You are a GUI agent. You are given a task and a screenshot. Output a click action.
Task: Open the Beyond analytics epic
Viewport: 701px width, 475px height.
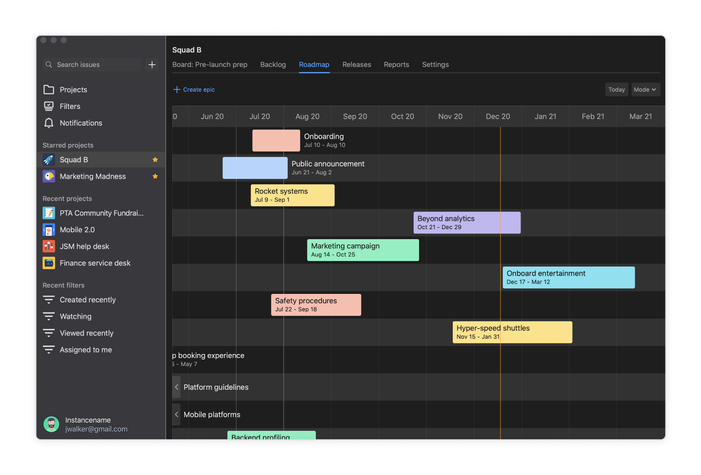[467, 223]
